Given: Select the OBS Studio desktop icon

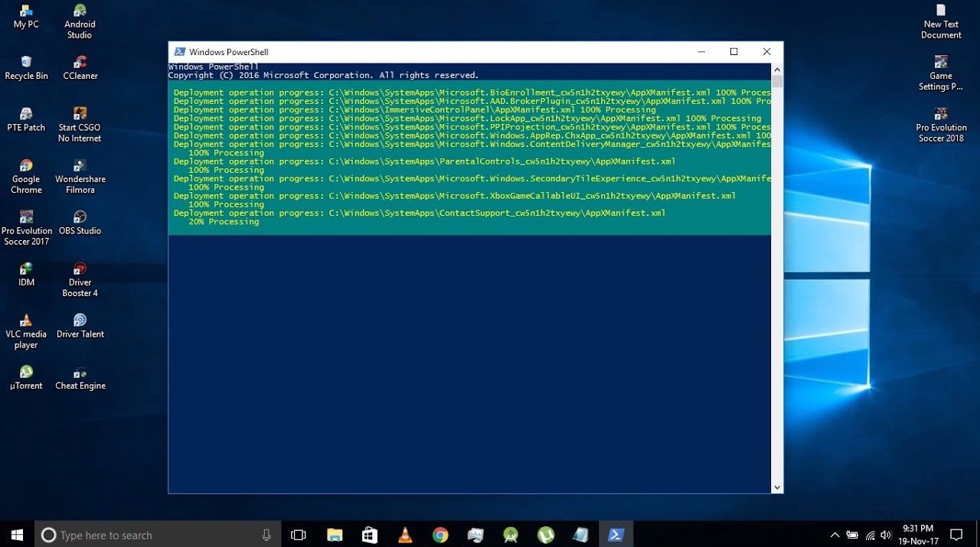Looking at the screenshot, I should [80, 218].
